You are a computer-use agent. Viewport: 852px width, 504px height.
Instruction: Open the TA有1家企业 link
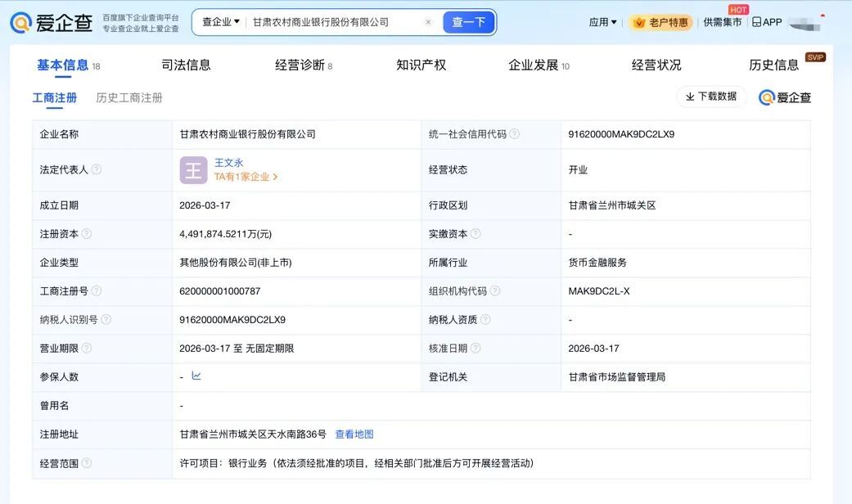[246, 177]
